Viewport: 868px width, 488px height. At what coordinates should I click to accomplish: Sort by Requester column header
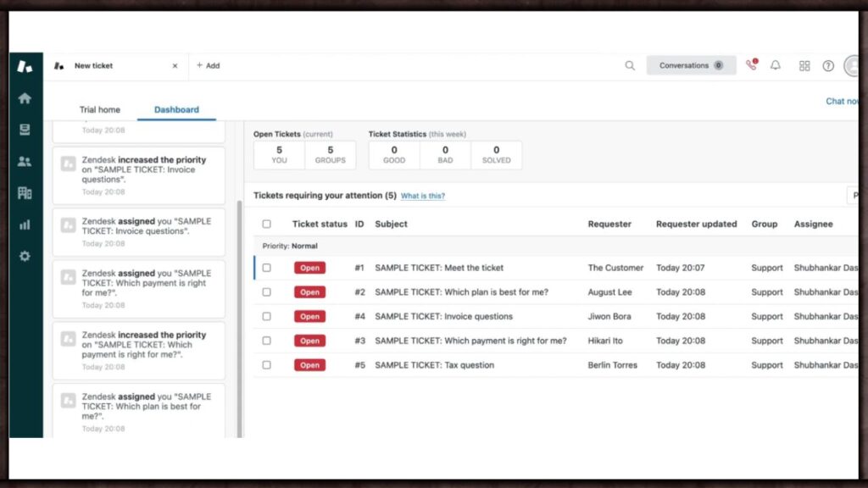[x=609, y=224]
